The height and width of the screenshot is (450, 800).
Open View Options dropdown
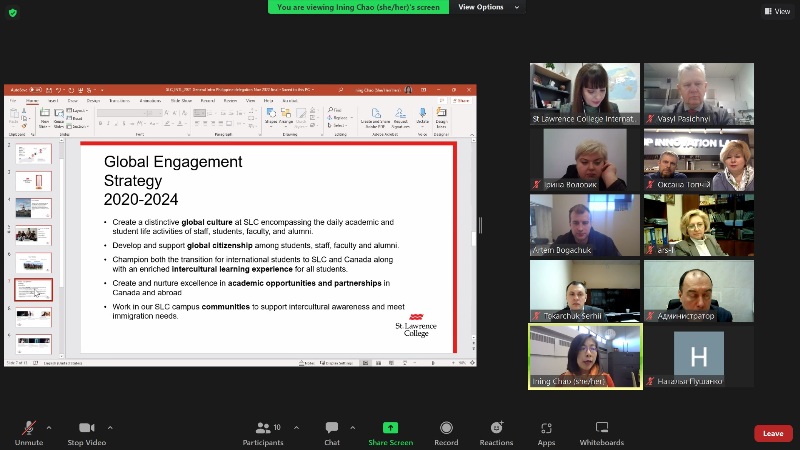click(x=488, y=7)
